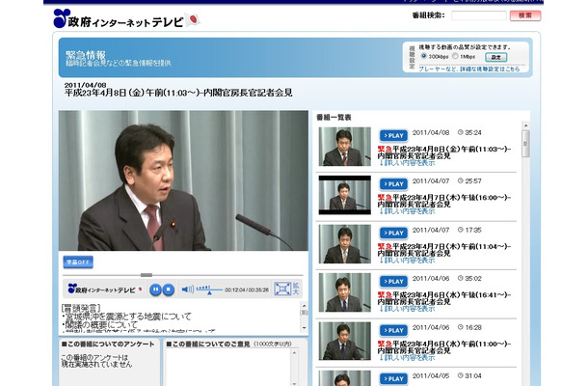Image resolution: width=588 pixels, height=386 pixels.
Task: Click the clock icon beside 35:02
Action: click(x=460, y=278)
